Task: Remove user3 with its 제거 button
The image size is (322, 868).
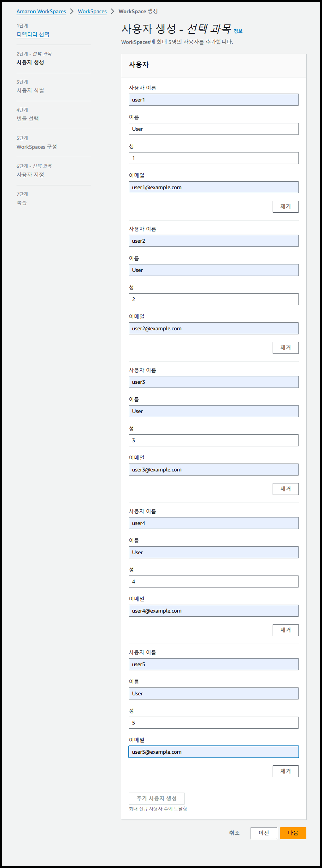Action: (x=286, y=489)
